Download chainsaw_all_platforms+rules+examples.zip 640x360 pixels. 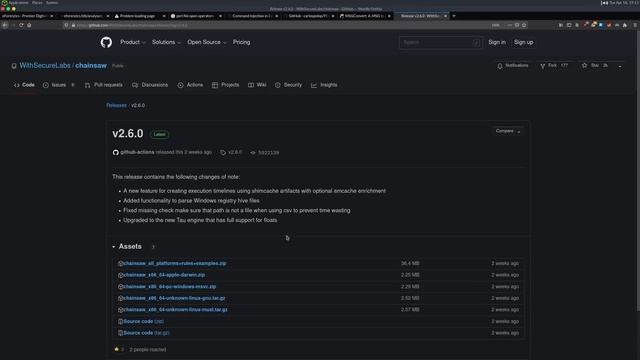coord(175,263)
